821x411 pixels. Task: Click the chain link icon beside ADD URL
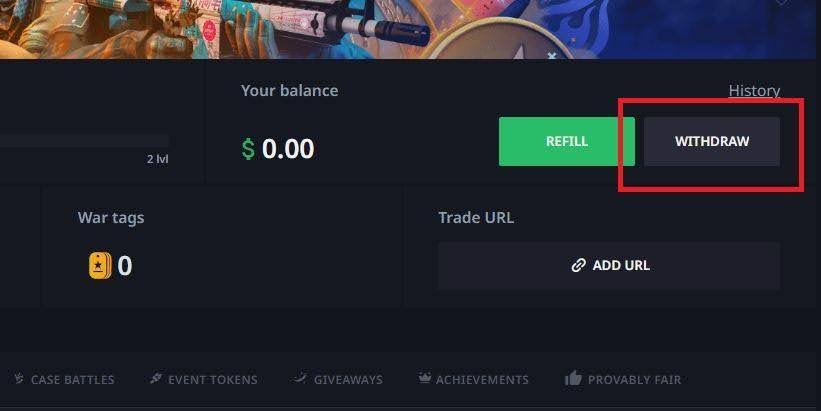(578, 265)
